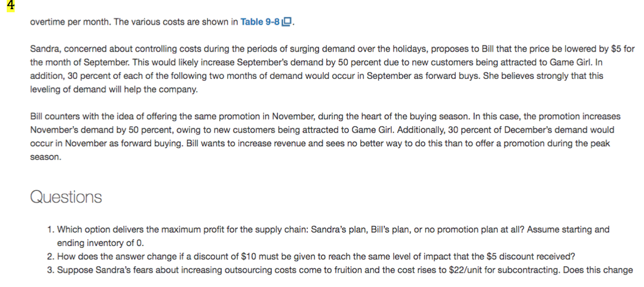Open the Table 9-8 link
The height and width of the screenshot is (287, 644).
pyautogui.click(x=261, y=23)
